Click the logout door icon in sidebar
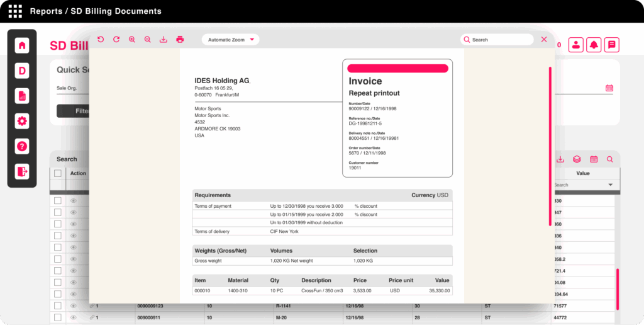This screenshot has width=644, height=325. click(x=22, y=171)
